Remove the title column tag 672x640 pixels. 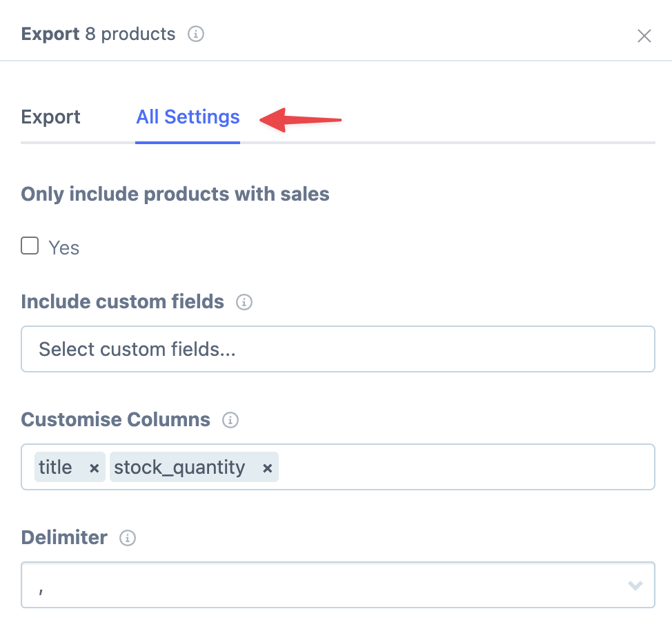pyautogui.click(x=94, y=467)
